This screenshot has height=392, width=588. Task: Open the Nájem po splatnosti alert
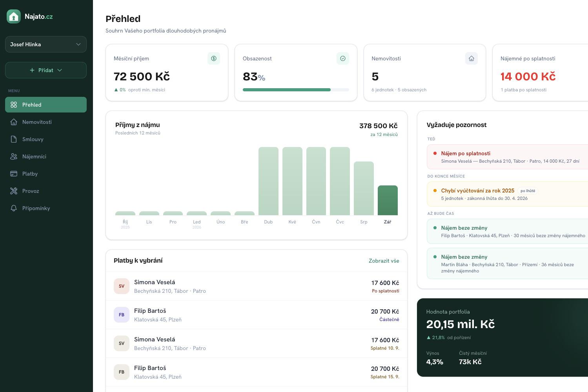pyautogui.click(x=507, y=157)
